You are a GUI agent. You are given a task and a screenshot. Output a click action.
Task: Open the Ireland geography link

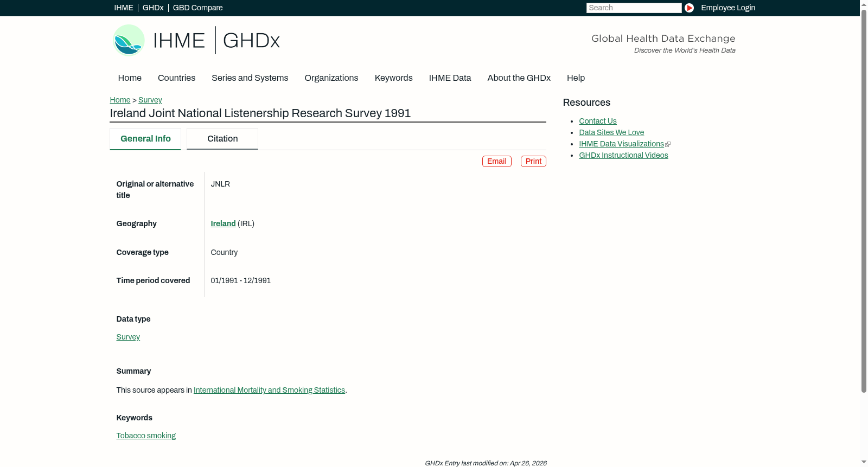point(223,223)
